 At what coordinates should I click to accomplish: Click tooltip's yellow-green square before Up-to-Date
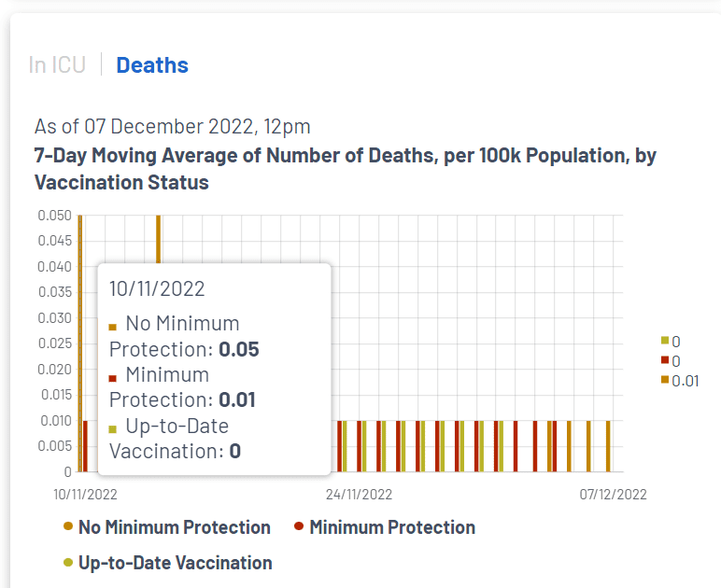click(x=113, y=428)
